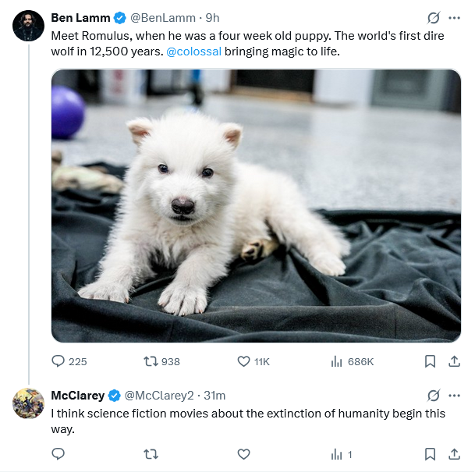Open Ben Lamm's profile name link
The height and width of the screenshot is (476, 475).
point(80,18)
